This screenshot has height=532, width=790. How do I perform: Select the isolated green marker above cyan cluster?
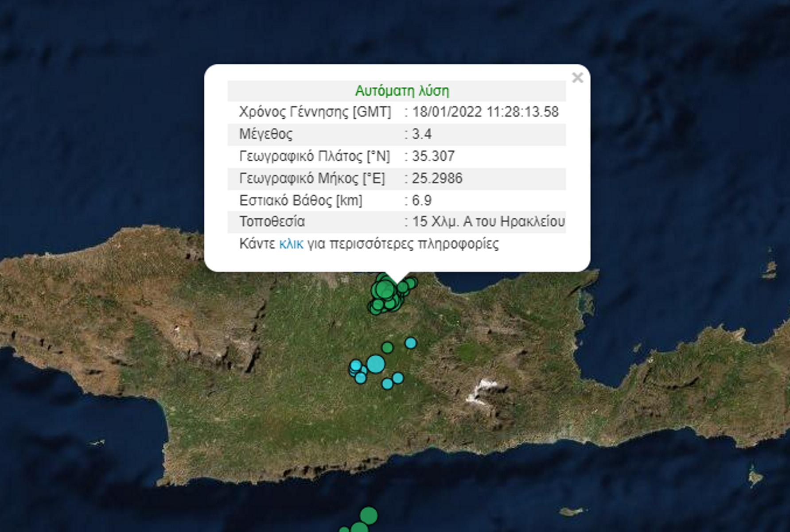tap(387, 347)
